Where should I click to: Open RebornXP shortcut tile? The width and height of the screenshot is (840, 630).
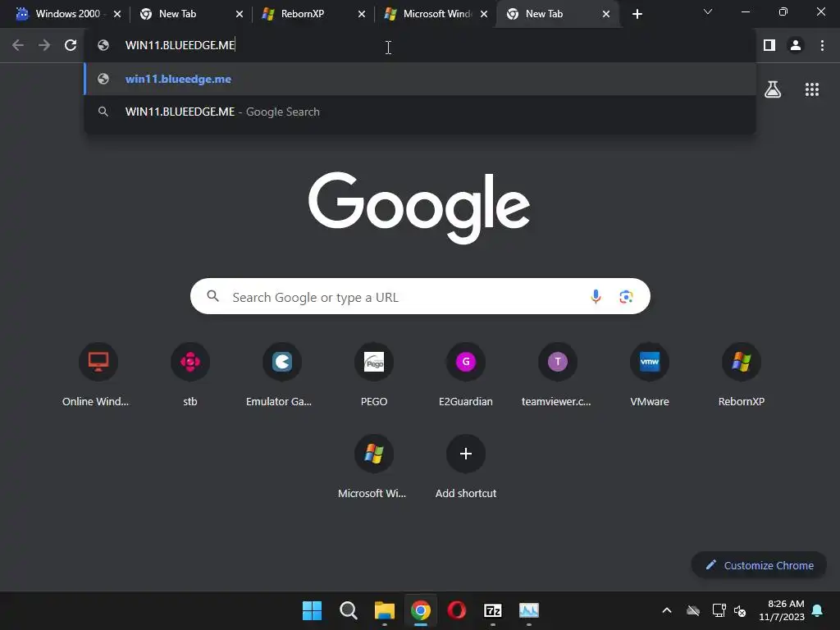click(742, 375)
